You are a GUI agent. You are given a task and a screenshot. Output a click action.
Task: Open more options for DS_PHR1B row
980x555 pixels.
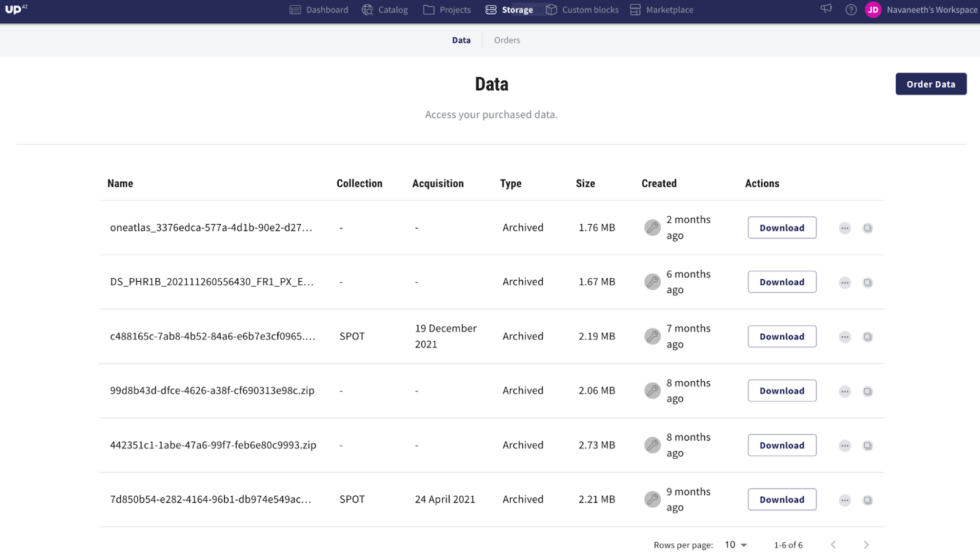click(845, 282)
